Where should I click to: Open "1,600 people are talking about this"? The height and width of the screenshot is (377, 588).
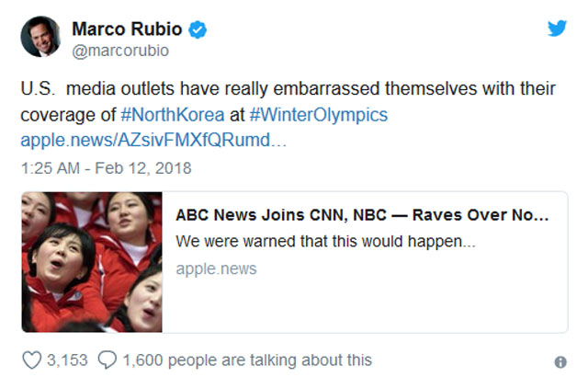coord(245,360)
